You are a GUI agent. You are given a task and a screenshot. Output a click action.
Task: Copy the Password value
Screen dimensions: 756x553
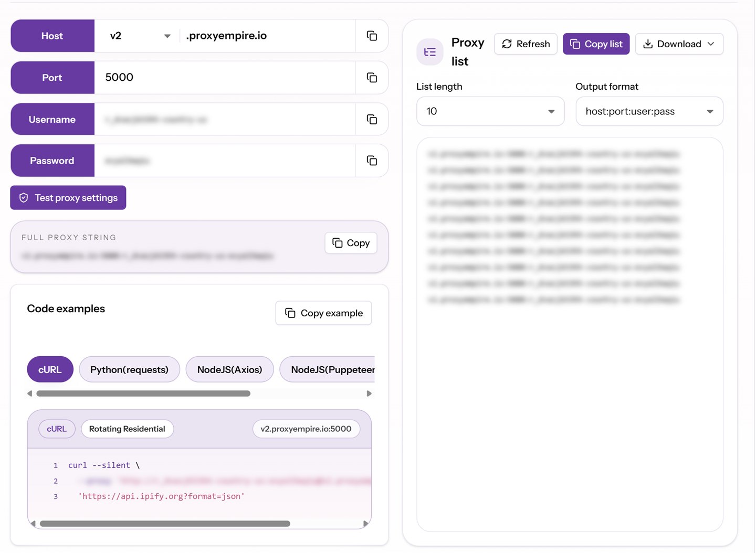(x=372, y=161)
